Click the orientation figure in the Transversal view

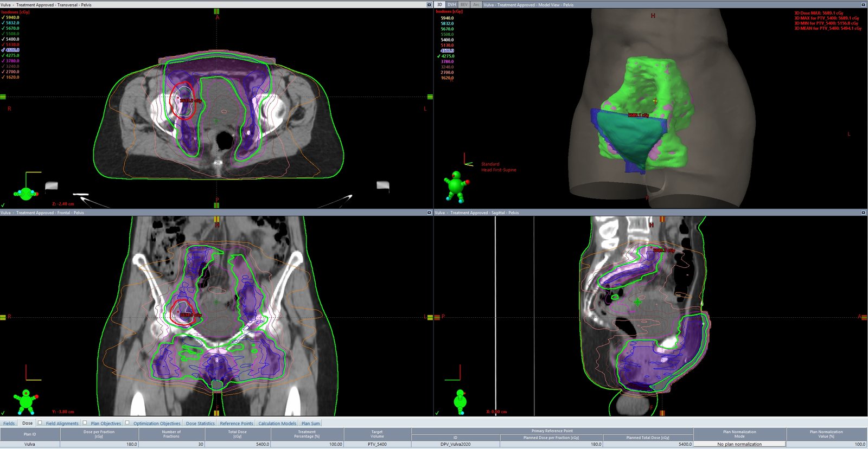click(25, 193)
